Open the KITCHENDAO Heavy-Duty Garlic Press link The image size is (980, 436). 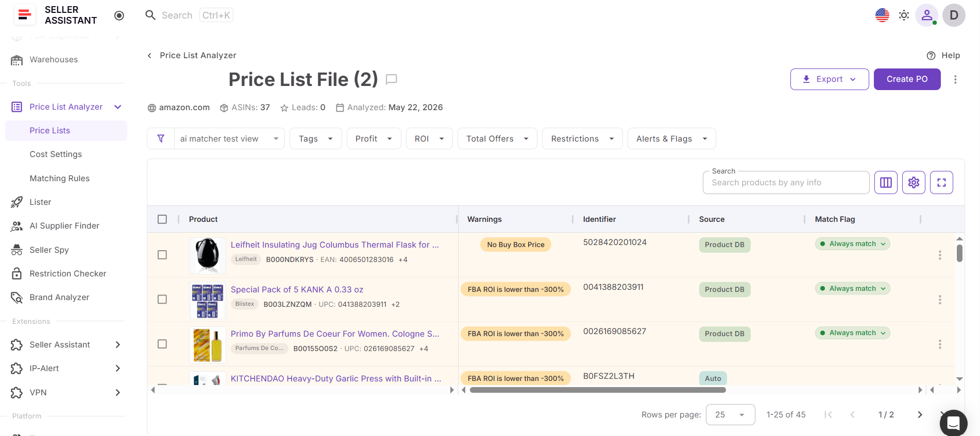click(336, 379)
